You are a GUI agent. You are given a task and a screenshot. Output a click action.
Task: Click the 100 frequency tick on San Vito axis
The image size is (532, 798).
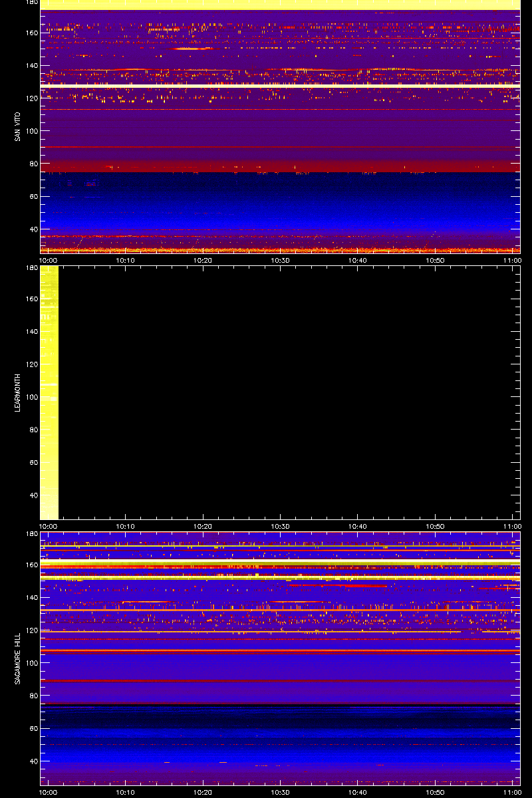(x=31, y=131)
